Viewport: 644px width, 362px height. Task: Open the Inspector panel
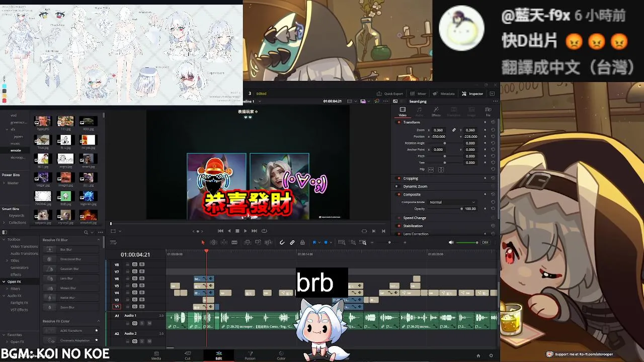[x=472, y=94]
